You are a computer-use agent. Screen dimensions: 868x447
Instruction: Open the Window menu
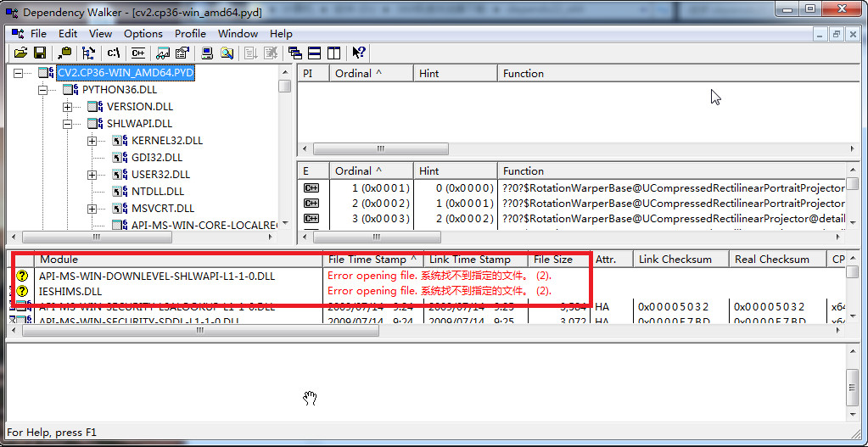pyautogui.click(x=238, y=34)
